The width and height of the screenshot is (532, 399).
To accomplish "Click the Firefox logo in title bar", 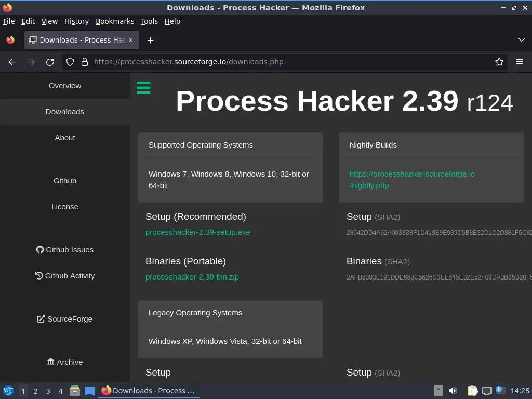I will [7, 7].
